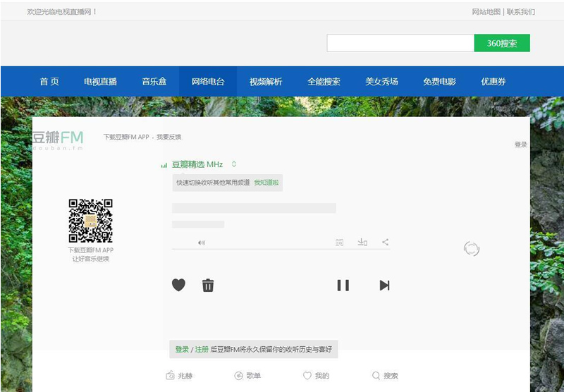Click the 注册 link in the banner
Viewport: 564px width, 392px height.
coord(202,349)
